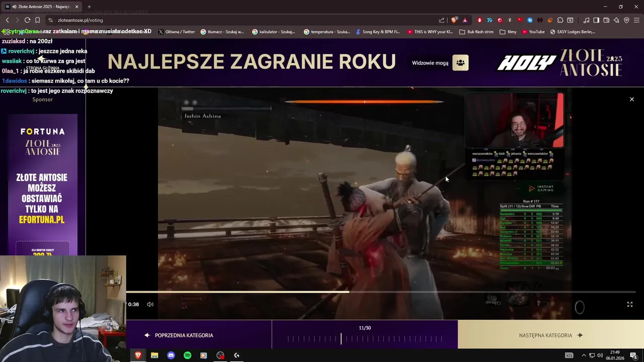Open the temperatura bookmark
Viewport: 644px width, 362px height.
(327, 32)
